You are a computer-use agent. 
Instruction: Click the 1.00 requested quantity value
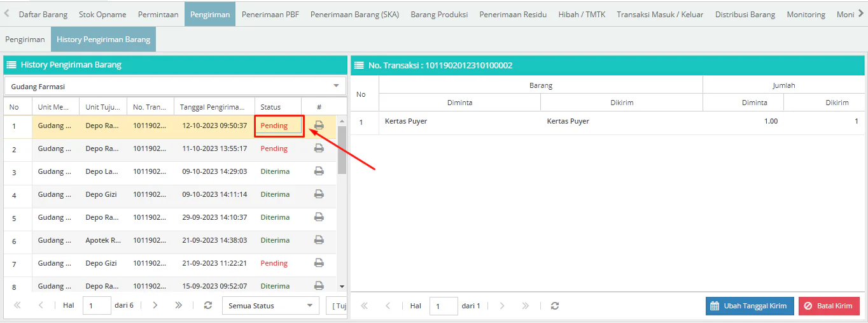coord(771,121)
